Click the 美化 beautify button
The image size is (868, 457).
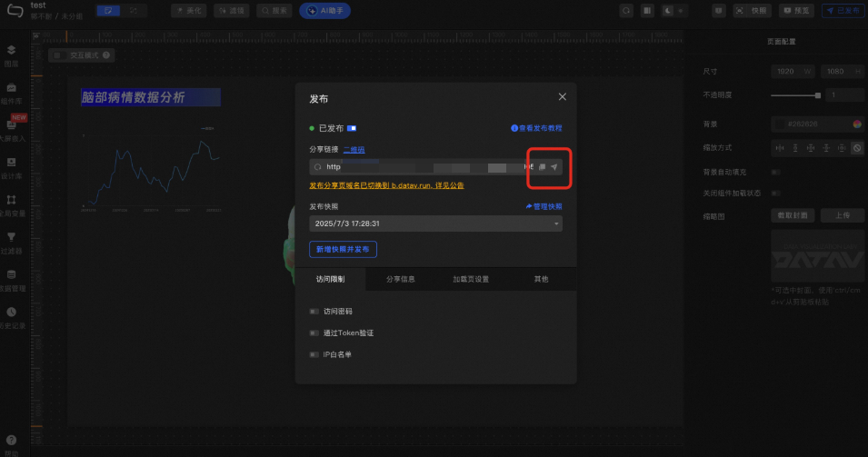189,11
